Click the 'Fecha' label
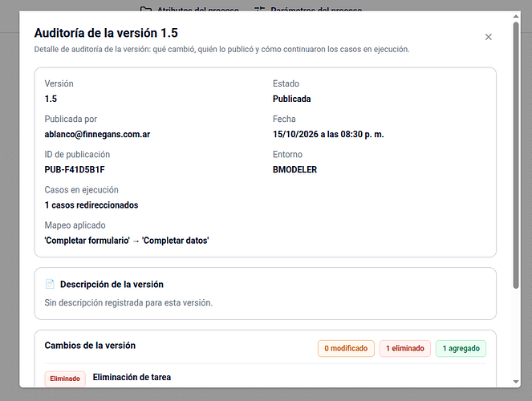 [284, 119]
